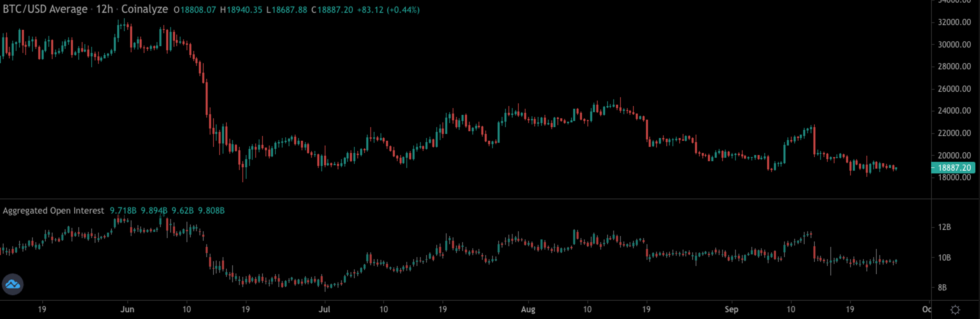
Task: Click the BTC/USD Average symbol title
Action: point(45,9)
